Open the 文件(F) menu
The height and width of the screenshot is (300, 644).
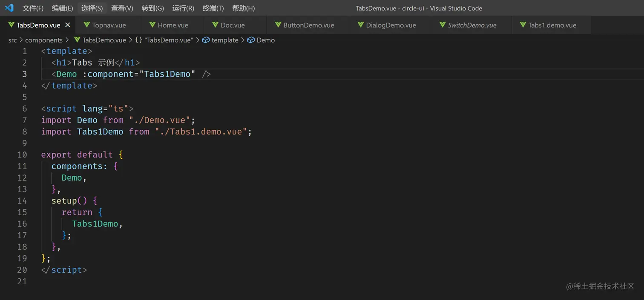tap(33, 8)
